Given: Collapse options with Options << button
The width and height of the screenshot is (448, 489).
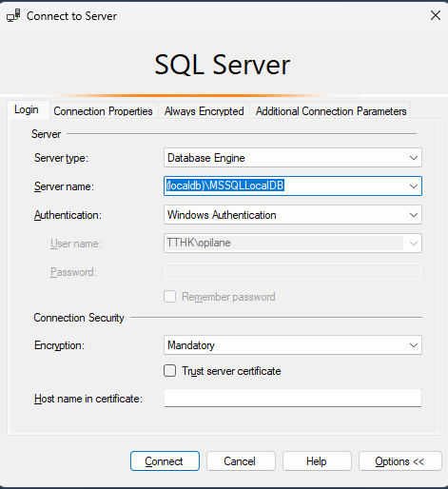Looking at the screenshot, I should [400, 461].
